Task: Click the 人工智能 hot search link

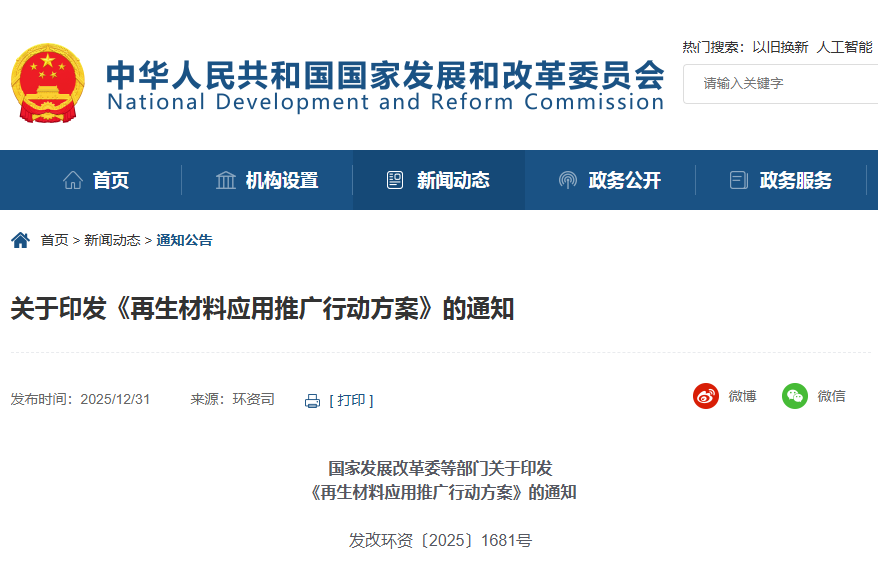Action: point(845,47)
